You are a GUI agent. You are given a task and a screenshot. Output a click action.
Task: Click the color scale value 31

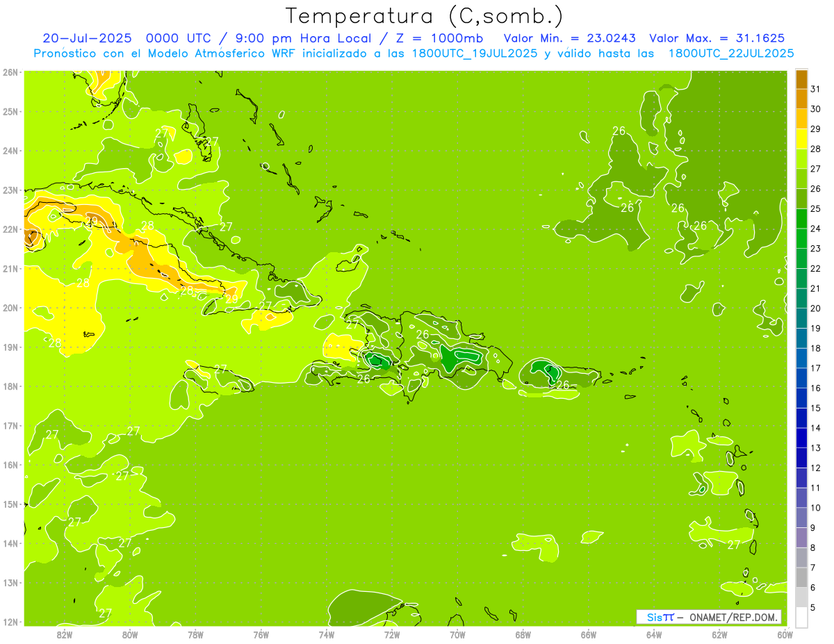click(x=816, y=89)
